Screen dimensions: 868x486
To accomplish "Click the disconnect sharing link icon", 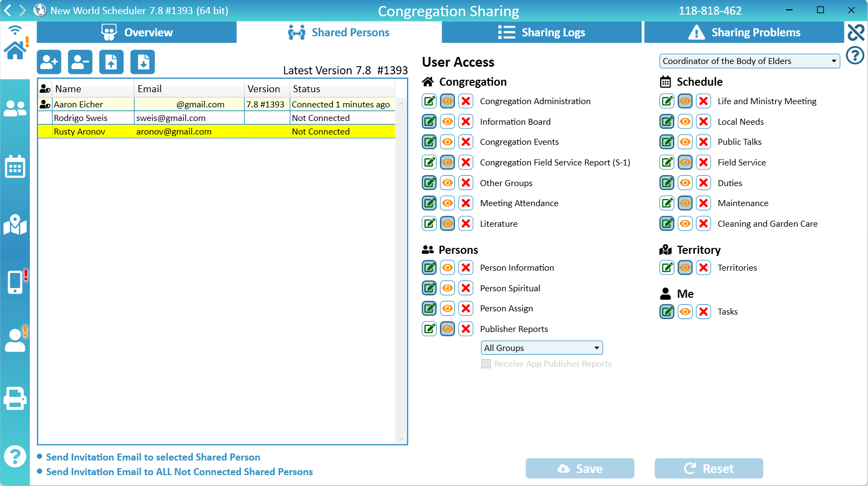I will [x=856, y=33].
